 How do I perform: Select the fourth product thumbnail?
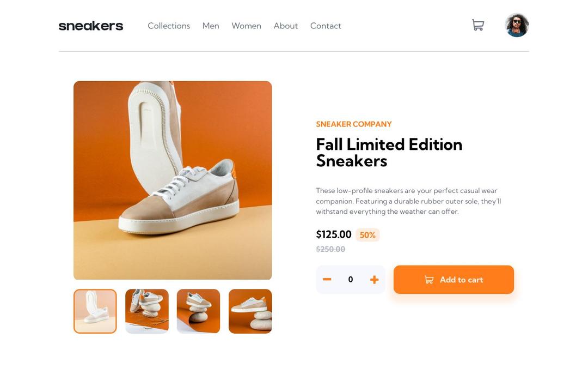point(250,311)
